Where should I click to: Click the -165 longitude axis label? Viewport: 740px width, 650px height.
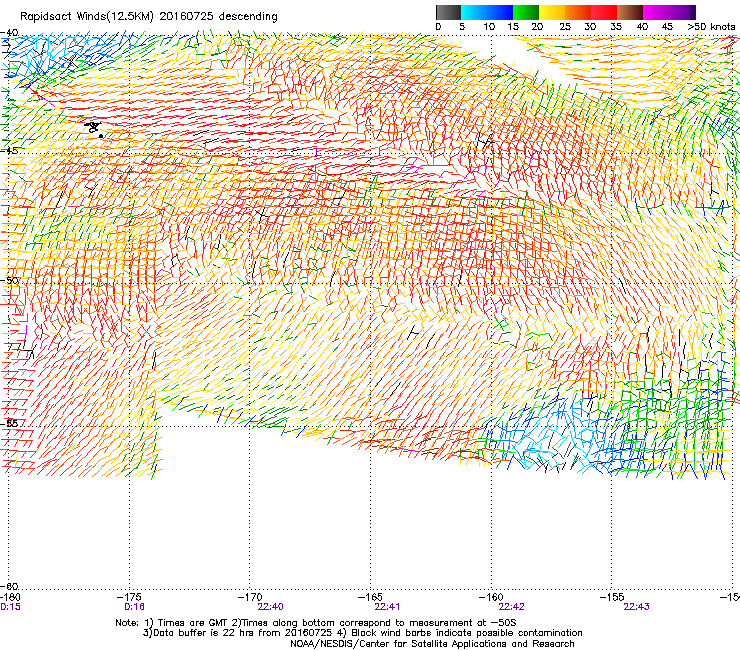pyautogui.click(x=370, y=597)
